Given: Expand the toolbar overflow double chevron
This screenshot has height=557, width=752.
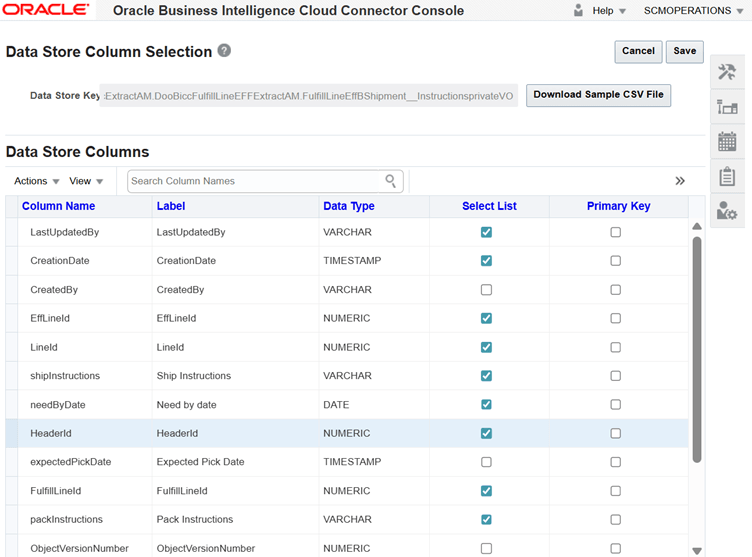Looking at the screenshot, I should [x=680, y=181].
